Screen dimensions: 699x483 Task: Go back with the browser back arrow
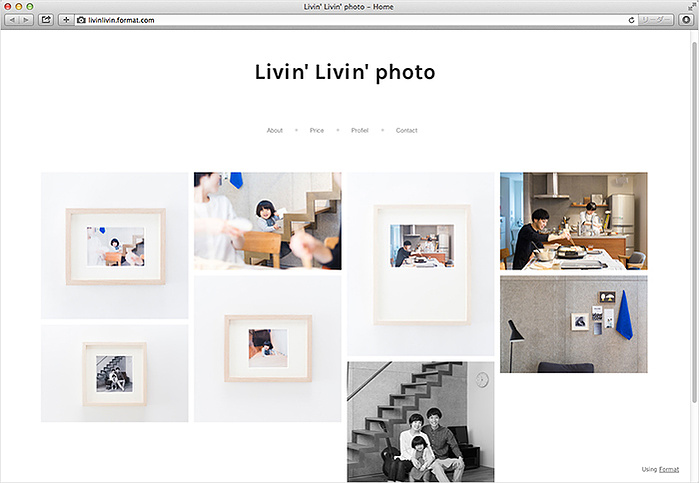click(x=12, y=20)
